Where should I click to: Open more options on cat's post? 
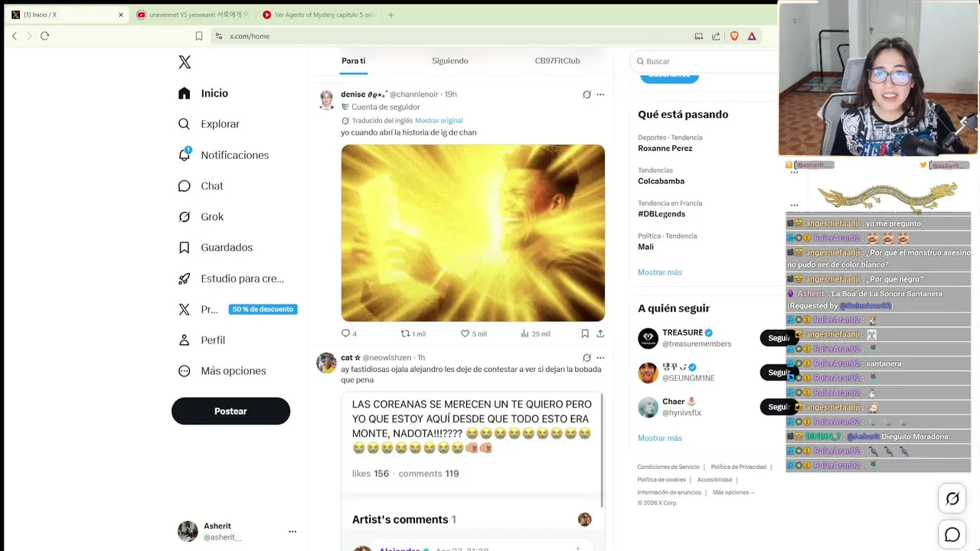(600, 357)
